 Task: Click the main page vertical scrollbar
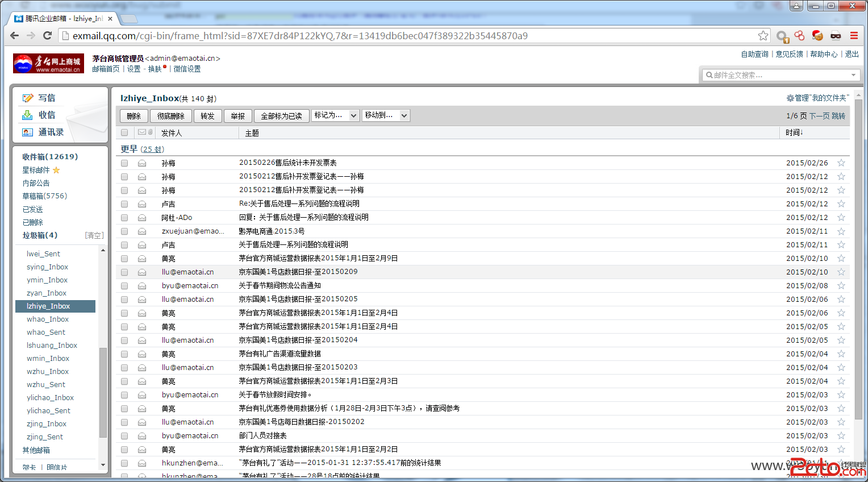point(858,259)
